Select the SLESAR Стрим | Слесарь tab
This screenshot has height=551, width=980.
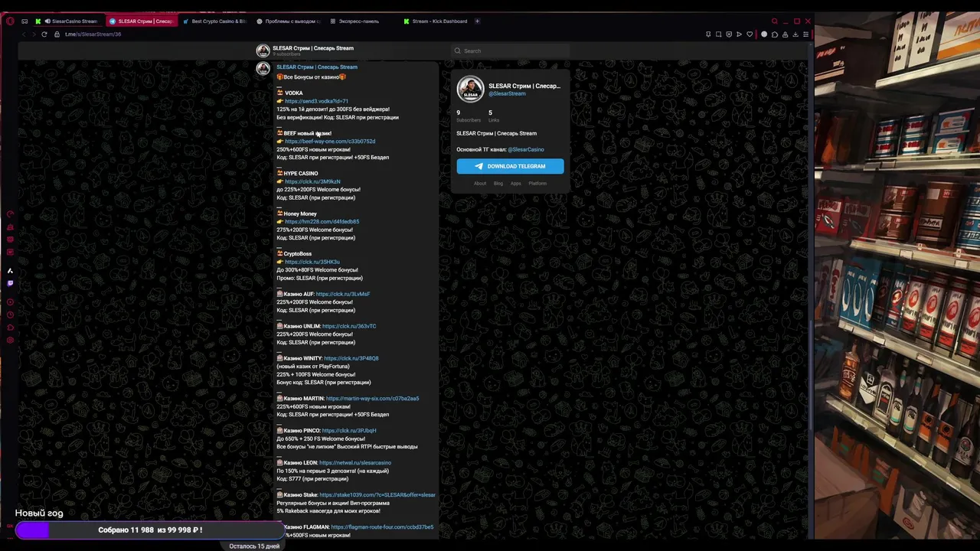coord(141,21)
